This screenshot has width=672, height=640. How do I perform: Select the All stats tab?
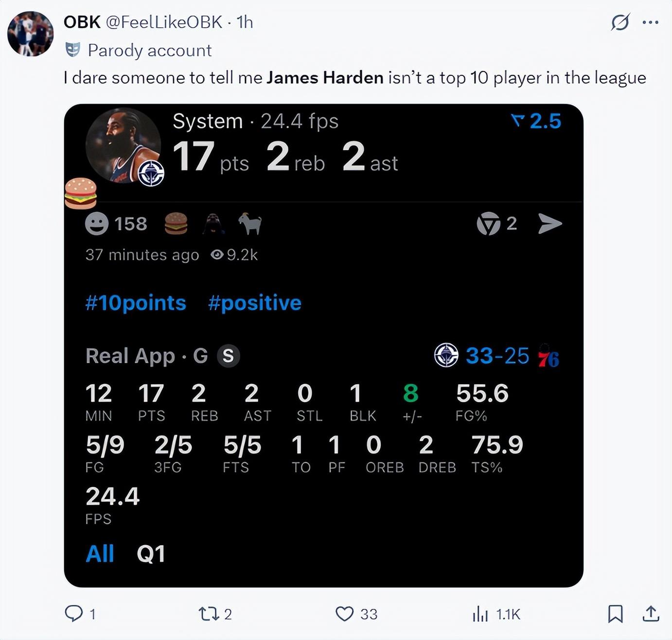coord(100,554)
